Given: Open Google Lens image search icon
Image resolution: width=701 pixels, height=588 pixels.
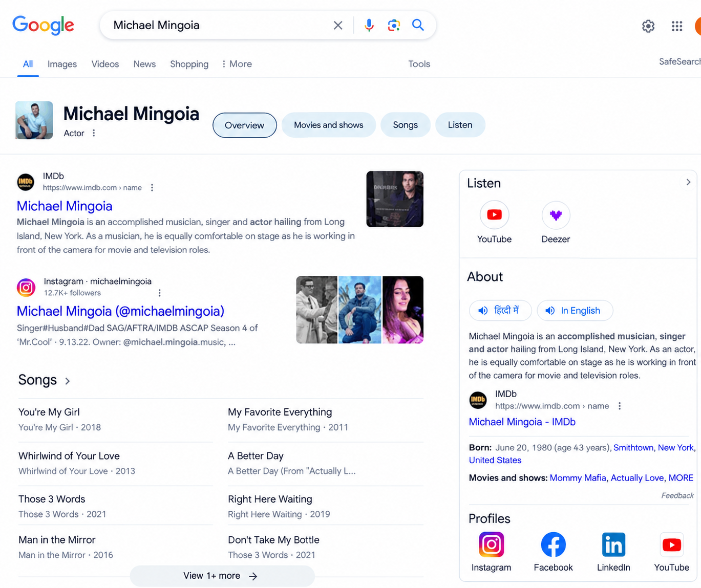Looking at the screenshot, I should (x=393, y=25).
